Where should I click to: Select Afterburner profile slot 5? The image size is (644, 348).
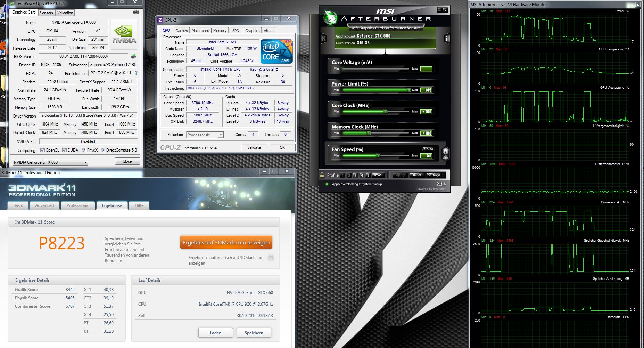pyautogui.click(x=368, y=175)
